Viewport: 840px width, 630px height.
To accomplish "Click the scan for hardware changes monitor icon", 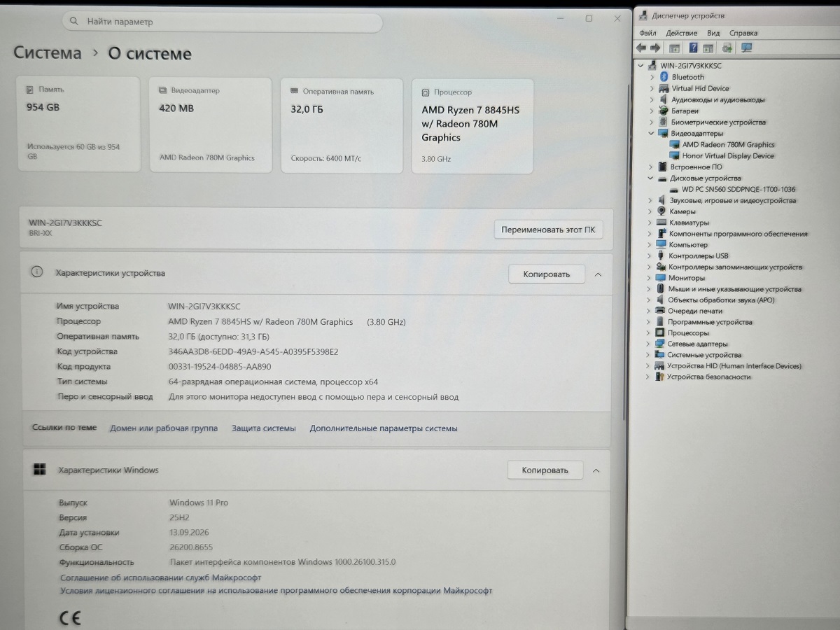I will [746, 48].
